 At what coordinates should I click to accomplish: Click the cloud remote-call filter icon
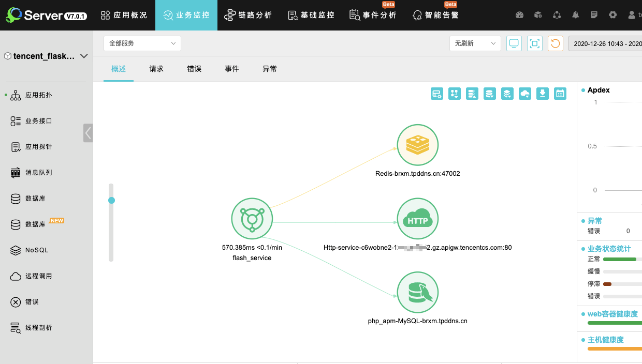(525, 94)
